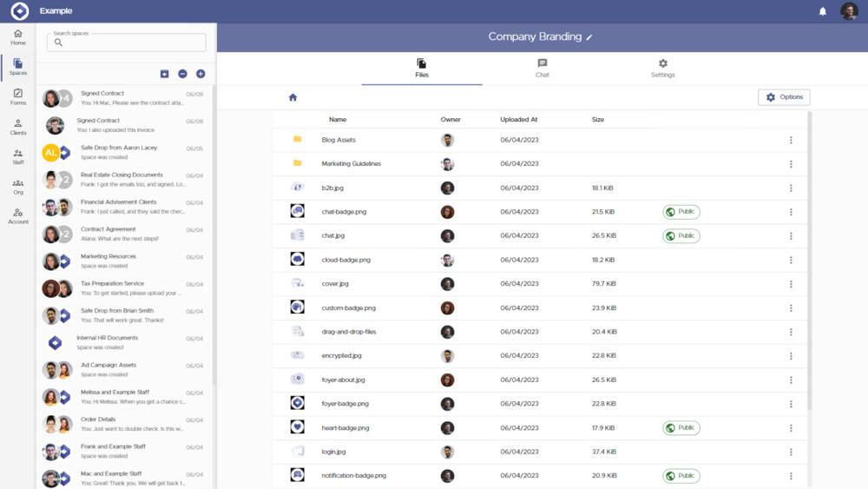868x489 pixels.
Task: Toggle the Public badge on heart-badge.png
Action: [x=681, y=428]
